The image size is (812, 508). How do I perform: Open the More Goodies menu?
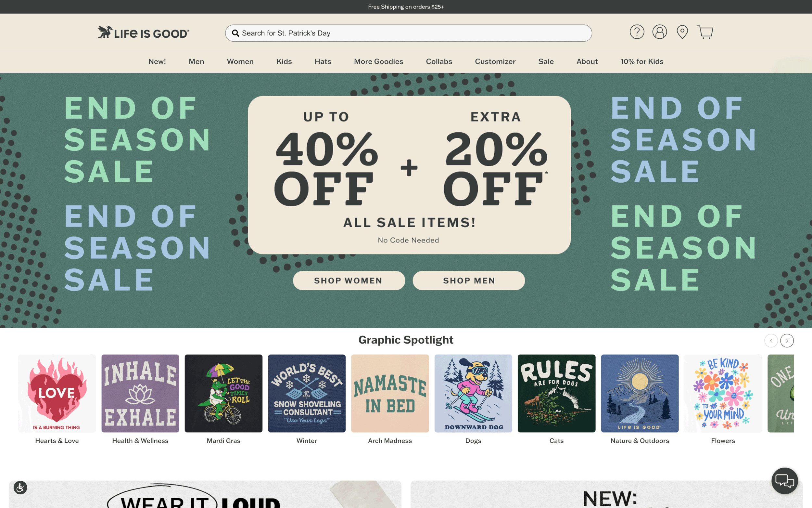tap(378, 61)
